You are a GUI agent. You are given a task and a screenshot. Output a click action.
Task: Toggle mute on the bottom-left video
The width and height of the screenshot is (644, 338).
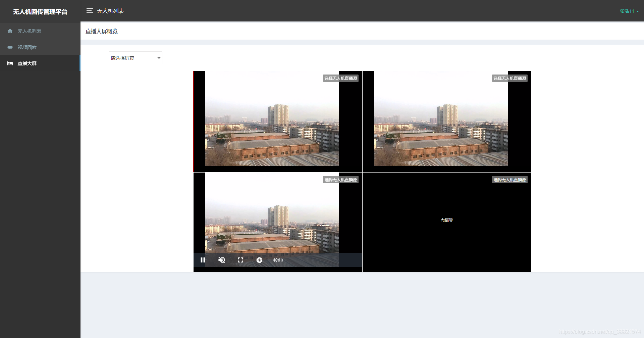click(x=222, y=260)
